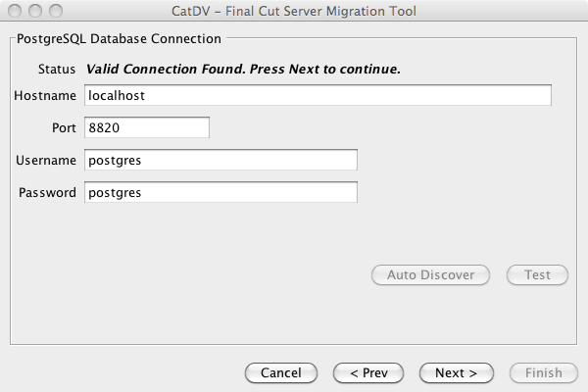The width and height of the screenshot is (588, 392).
Task: Click the 'Port' label
Action: click(64, 128)
